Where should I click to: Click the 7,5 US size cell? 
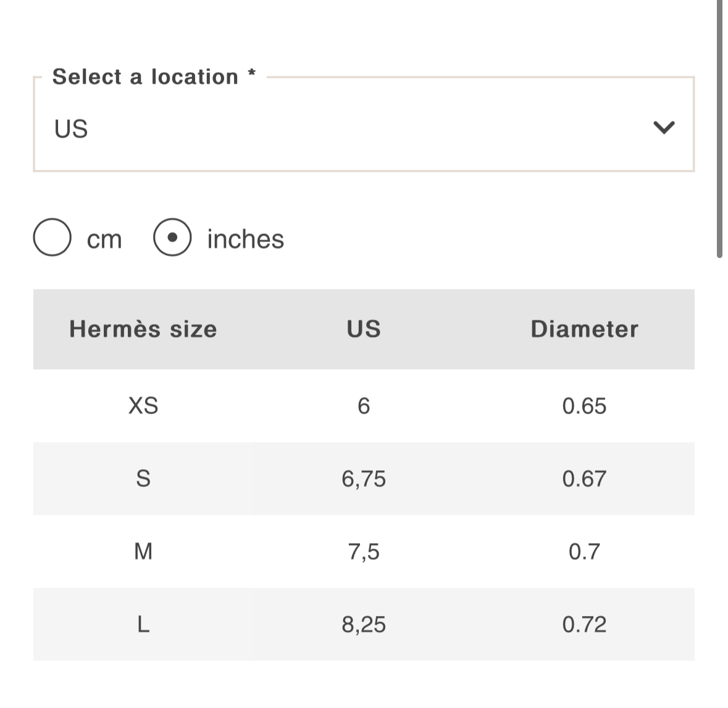pos(364,552)
